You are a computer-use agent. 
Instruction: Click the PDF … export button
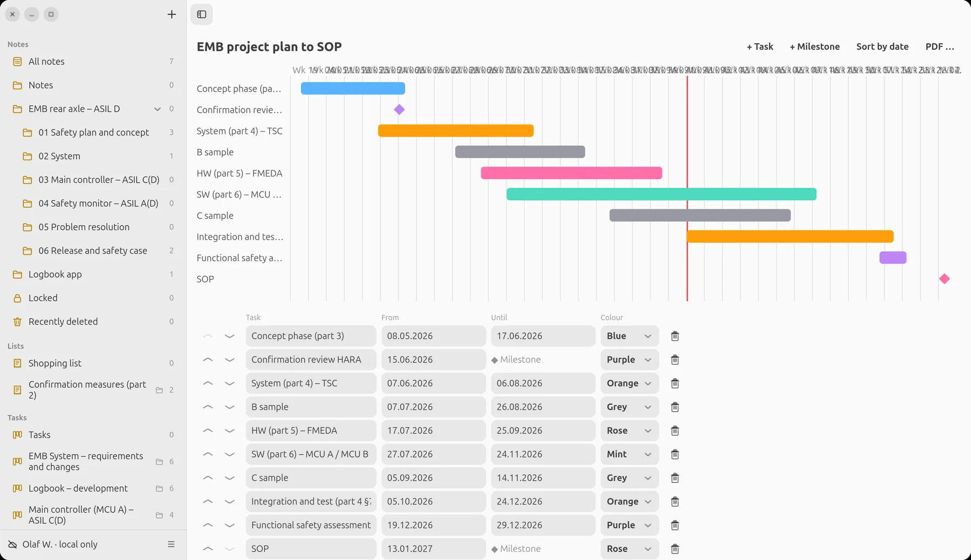coord(940,46)
